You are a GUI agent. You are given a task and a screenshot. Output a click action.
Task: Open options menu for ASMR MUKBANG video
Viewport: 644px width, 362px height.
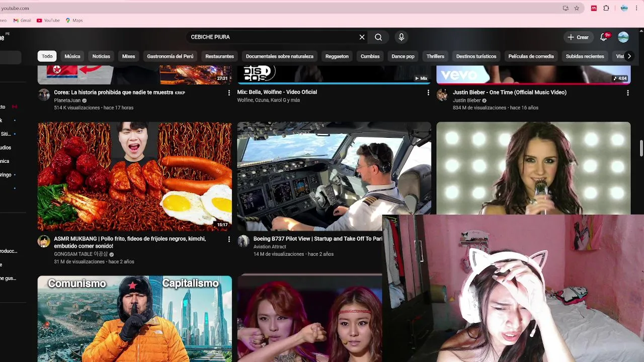[229, 239]
